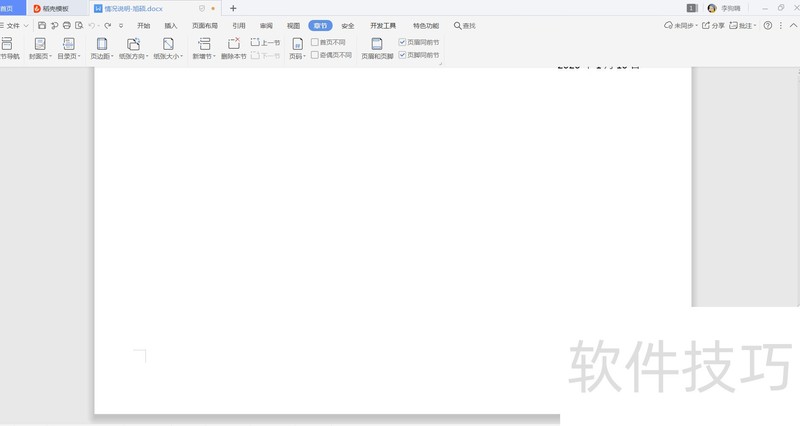Open the 页面布局 ribbon tab
The image size is (800, 426).
click(x=205, y=26)
